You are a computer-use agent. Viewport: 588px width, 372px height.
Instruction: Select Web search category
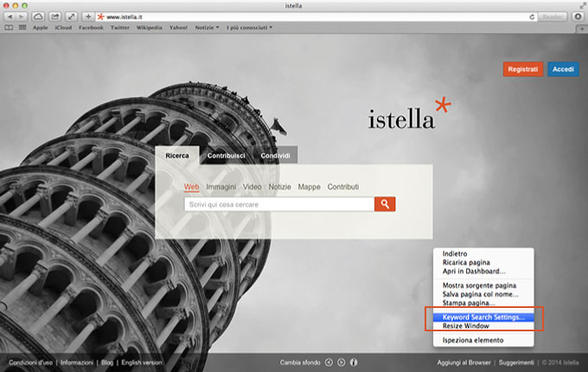[191, 187]
